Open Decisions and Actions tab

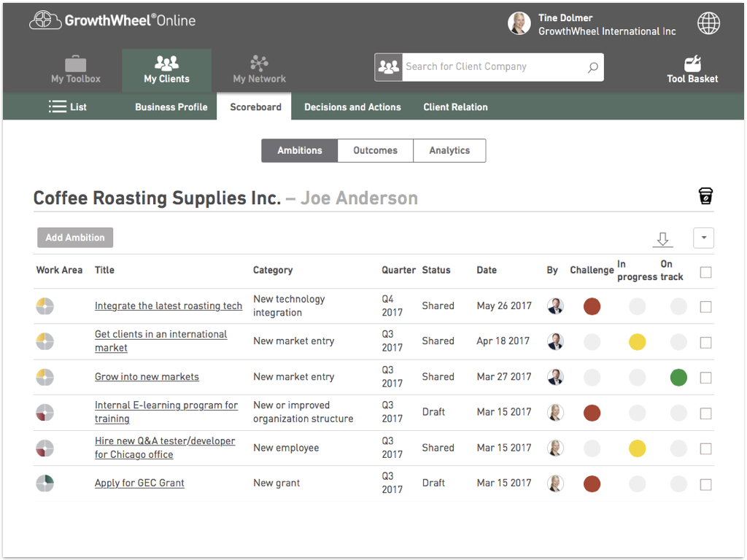[352, 106]
